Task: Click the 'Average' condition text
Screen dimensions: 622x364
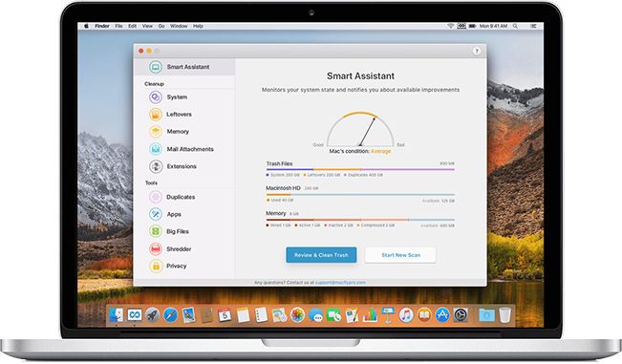Action: (381, 151)
